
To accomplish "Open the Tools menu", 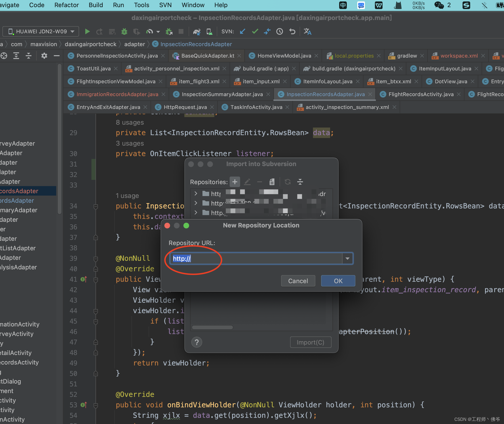I will (141, 5).
